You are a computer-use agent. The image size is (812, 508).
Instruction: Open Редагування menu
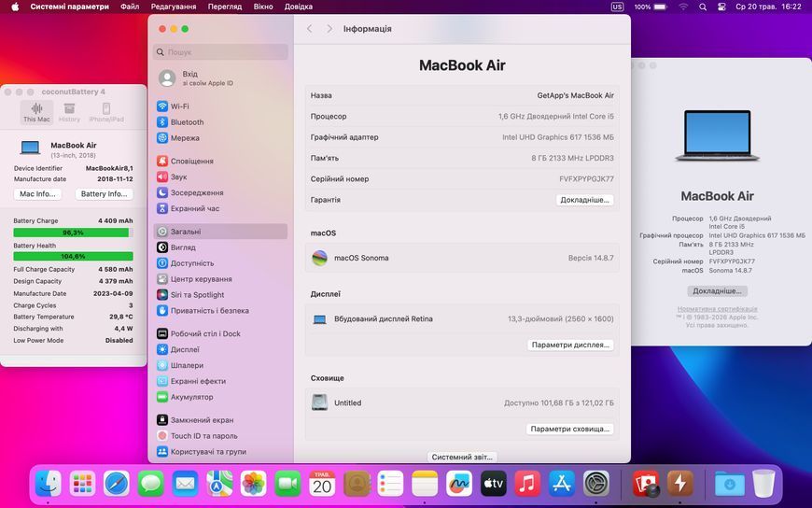(x=174, y=7)
